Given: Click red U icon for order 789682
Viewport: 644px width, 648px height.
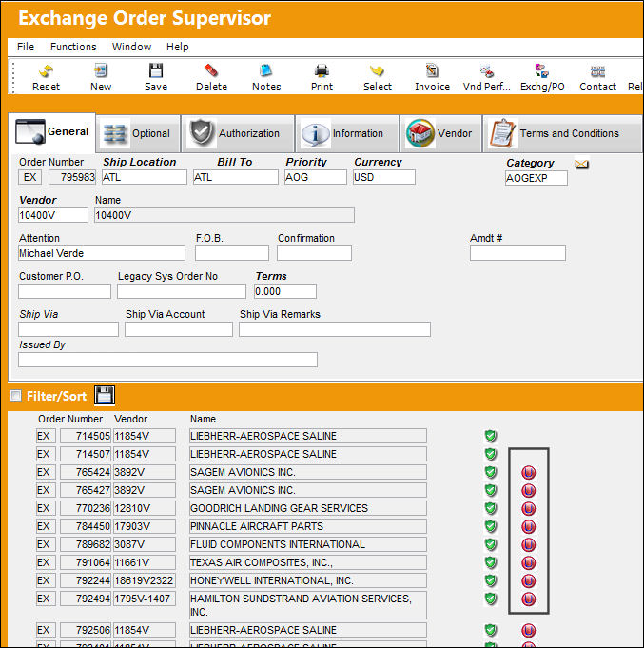Looking at the screenshot, I should tap(528, 545).
